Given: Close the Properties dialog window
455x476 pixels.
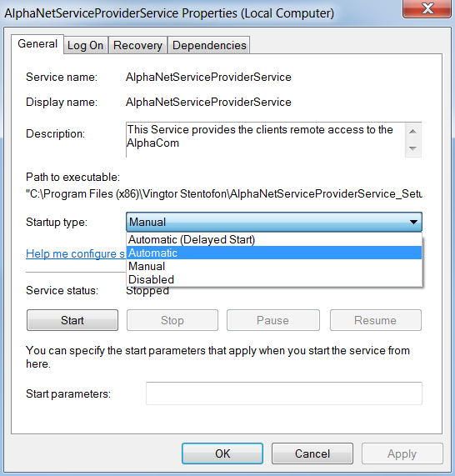Looking at the screenshot, I should [427, 8].
